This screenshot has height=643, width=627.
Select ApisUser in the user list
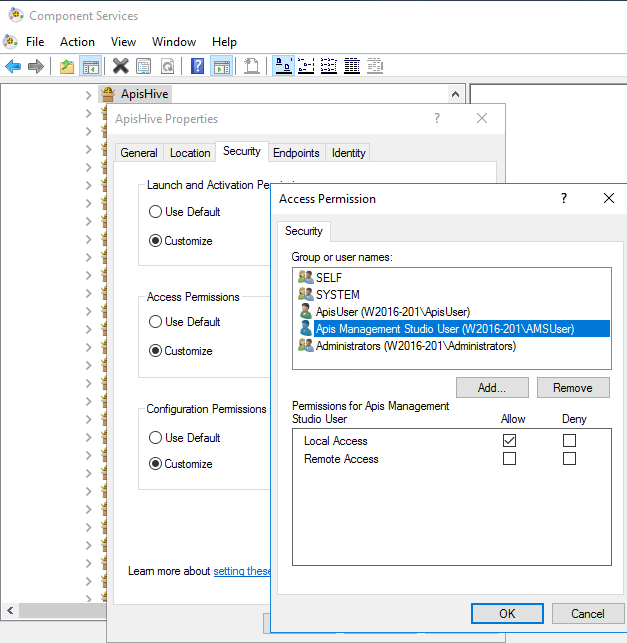coord(391,312)
